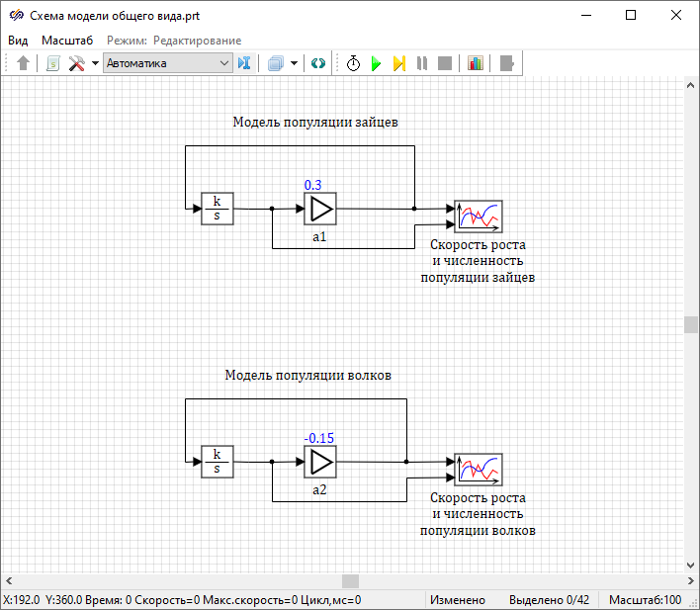Open the script page icon in toolbar

pos(53,63)
